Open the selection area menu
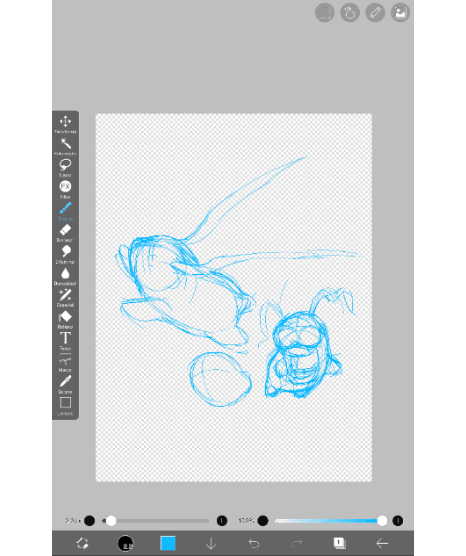The width and height of the screenshot is (466, 556). tap(324, 13)
